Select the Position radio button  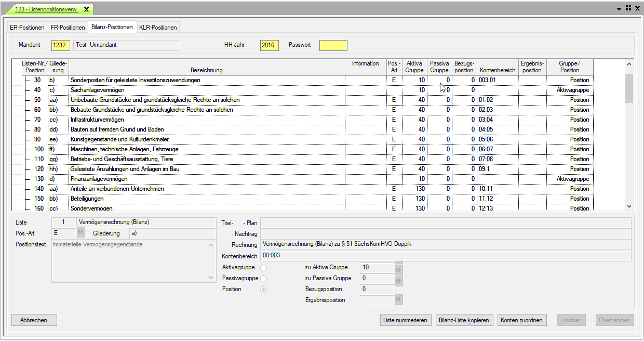point(263,290)
